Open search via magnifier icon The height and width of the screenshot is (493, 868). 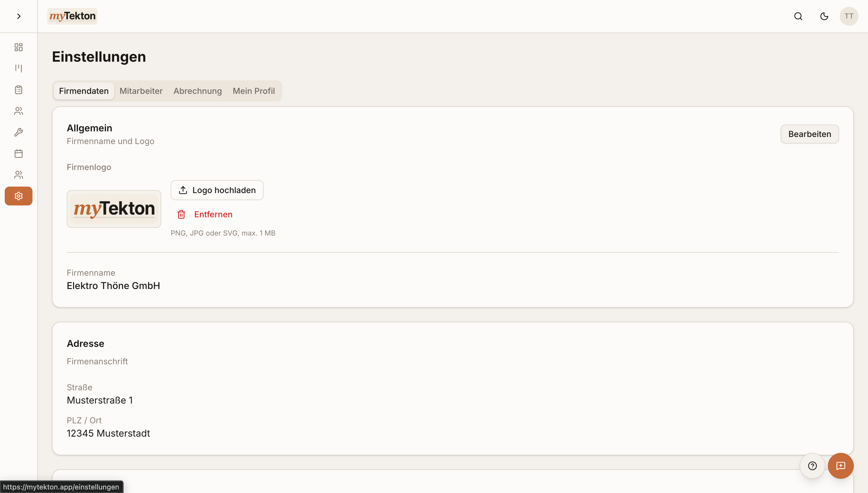[x=798, y=16]
